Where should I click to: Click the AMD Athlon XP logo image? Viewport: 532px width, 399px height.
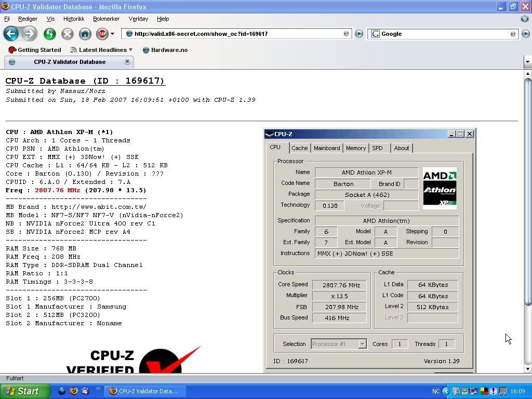pos(440,188)
